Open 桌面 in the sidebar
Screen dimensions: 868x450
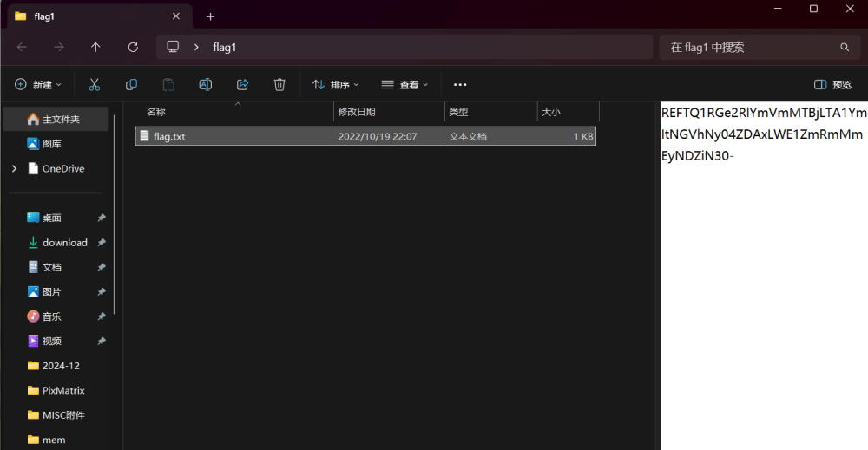(52, 218)
